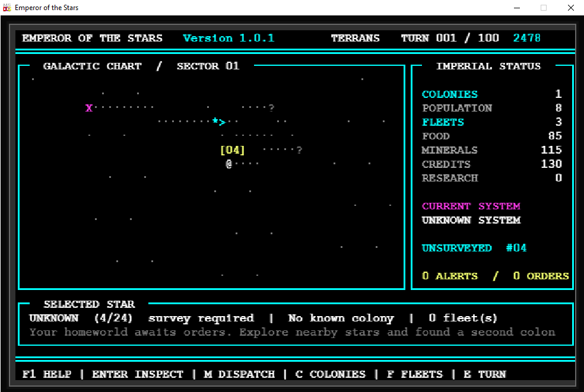Click the Version 1.0.1 text
The width and height of the screenshot is (584, 392).
[x=228, y=38]
